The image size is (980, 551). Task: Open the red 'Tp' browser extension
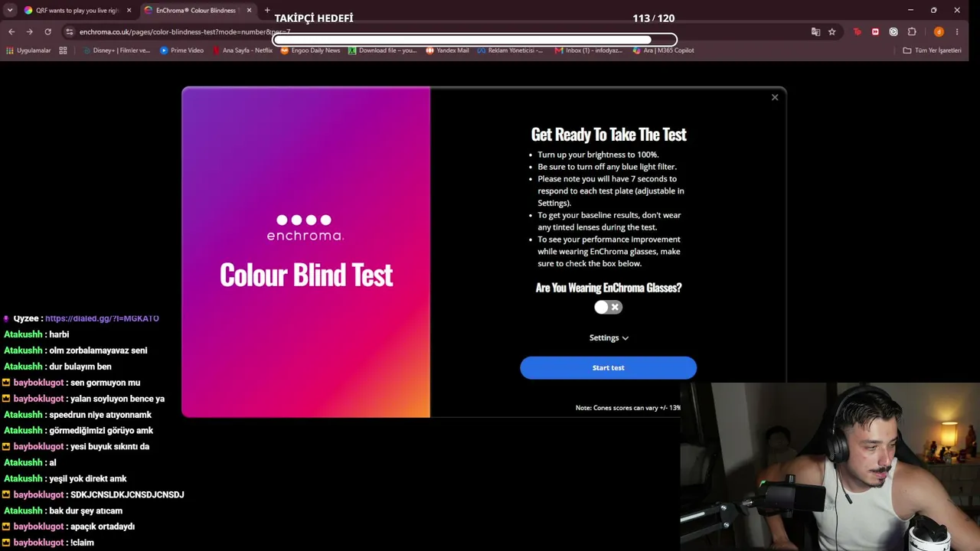click(x=857, y=31)
